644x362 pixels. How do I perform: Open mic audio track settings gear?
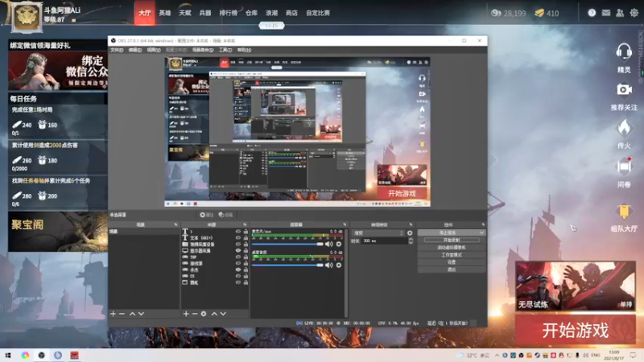pyautogui.click(x=339, y=245)
